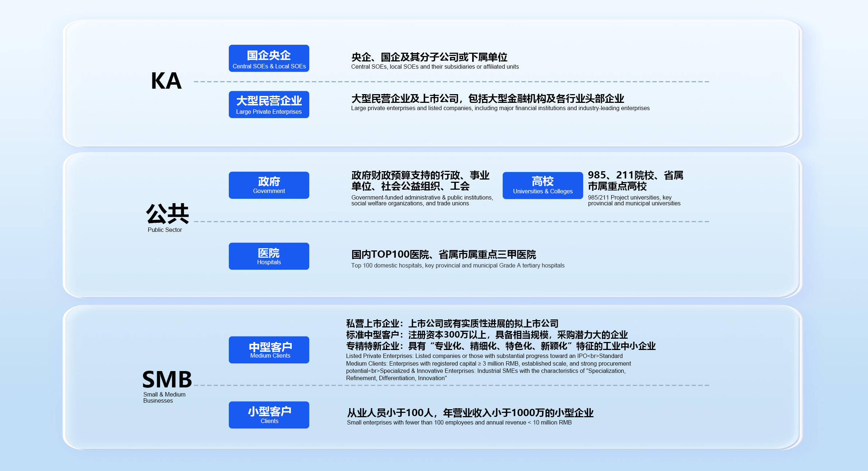
Task: Click the 中型客户 Medium Clients button
Action: (269, 350)
